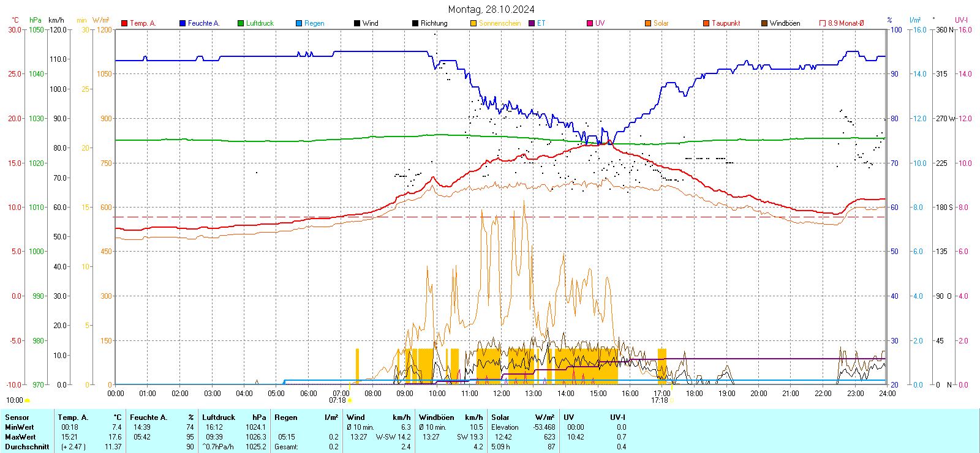
Task: Click the purple ET legend square
Action: (532, 23)
